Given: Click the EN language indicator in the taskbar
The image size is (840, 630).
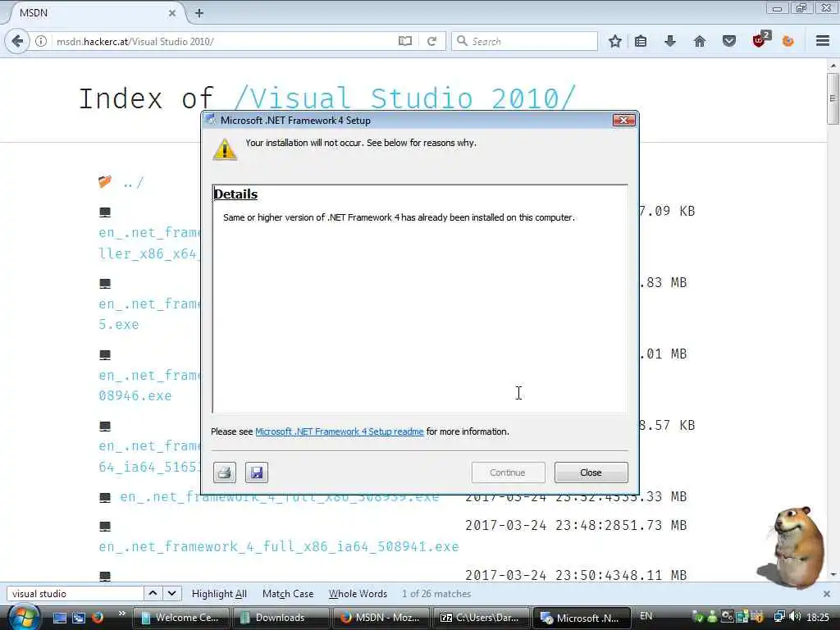Looking at the screenshot, I should (646, 616).
